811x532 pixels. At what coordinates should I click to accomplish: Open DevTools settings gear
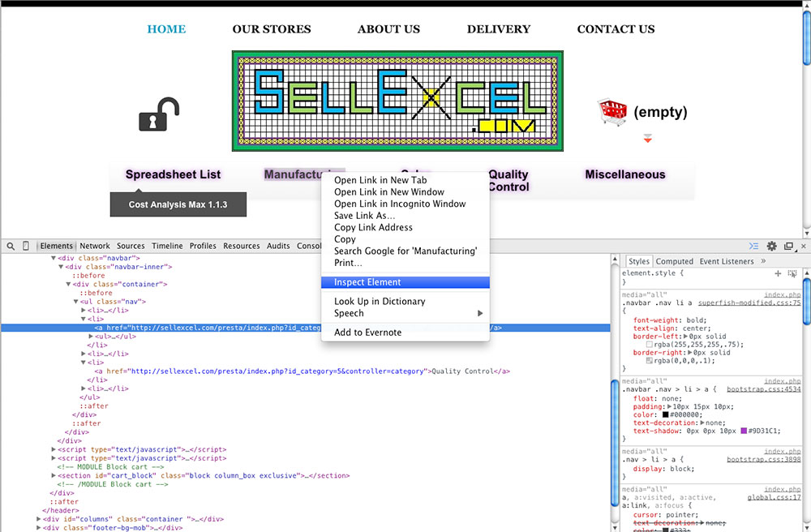772,246
